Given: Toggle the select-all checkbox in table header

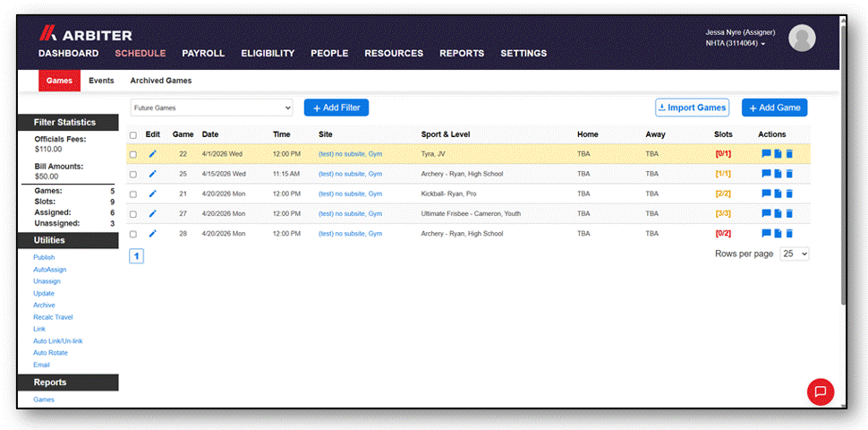Looking at the screenshot, I should 132,135.
